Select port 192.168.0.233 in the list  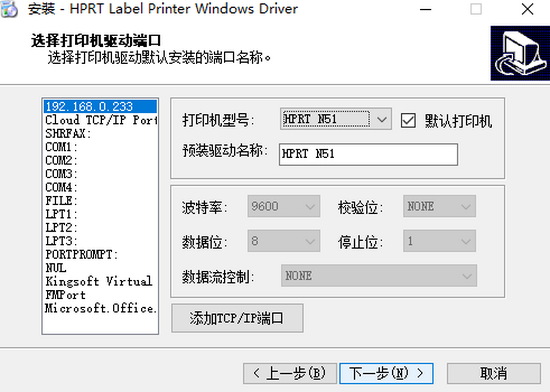[100, 106]
